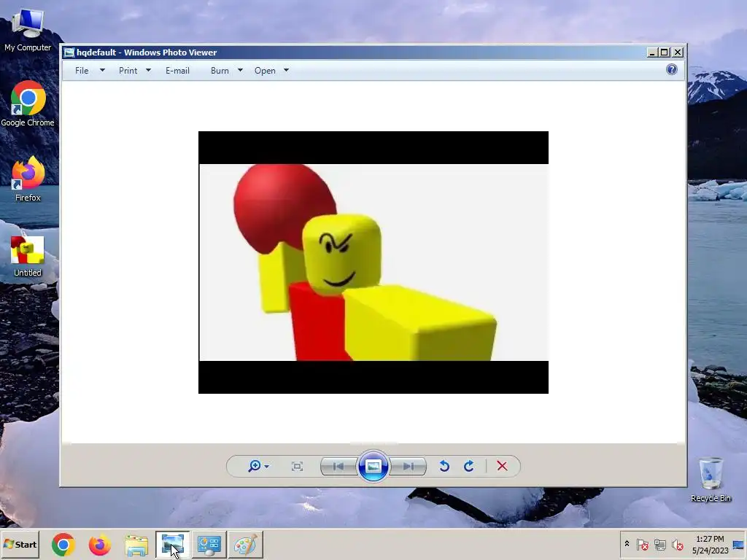The image size is (747, 560).
Task: Select the Untitled image file on desktop
Action: [x=28, y=256]
